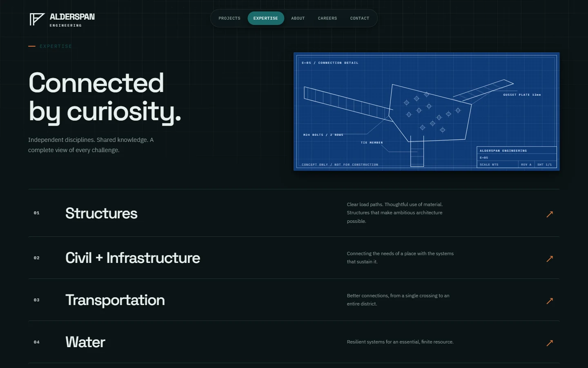Click the connection detail blueprint image
The image size is (588, 368).
click(x=427, y=112)
